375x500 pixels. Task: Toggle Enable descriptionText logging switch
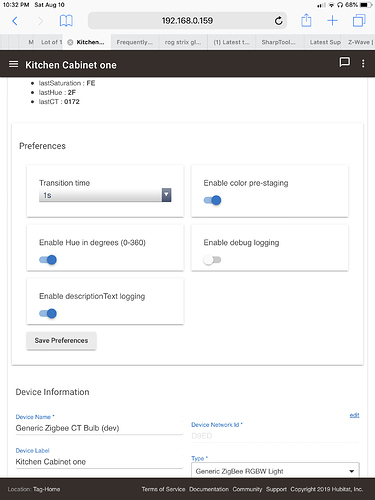pyautogui.click(x=48, y=313)
